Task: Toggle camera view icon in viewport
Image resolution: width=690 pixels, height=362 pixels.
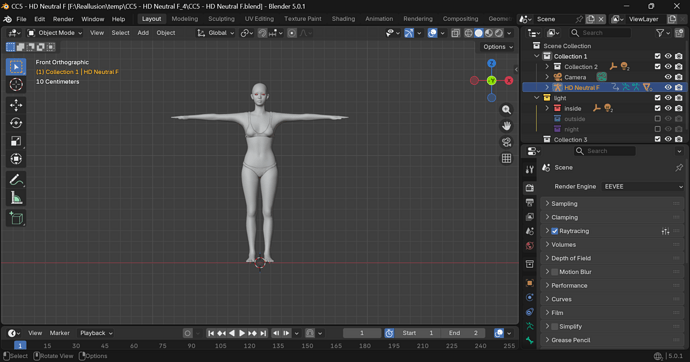Action: pyautogui.click(x=506, y=142)
